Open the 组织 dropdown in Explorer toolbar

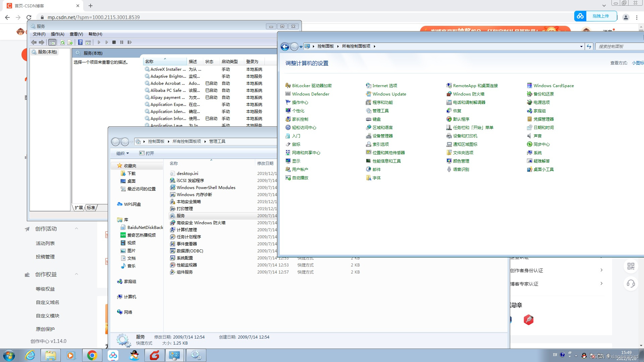(122, 154)
